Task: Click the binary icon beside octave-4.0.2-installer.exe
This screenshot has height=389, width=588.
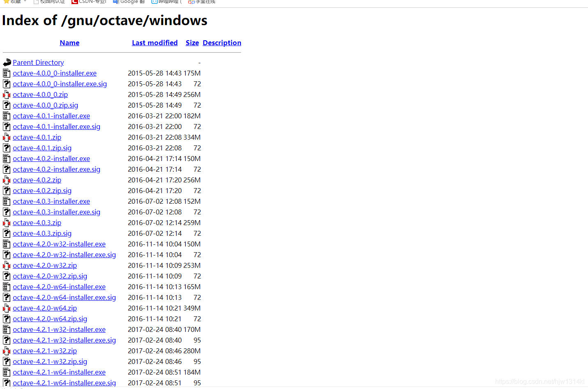Action: click(x=7, y=159)
